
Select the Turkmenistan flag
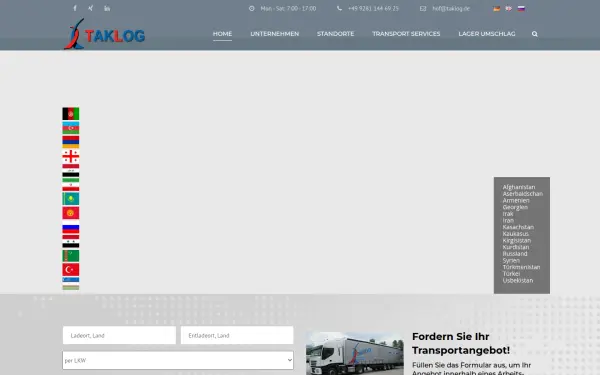pyautogui.click(x=71, y=256)
